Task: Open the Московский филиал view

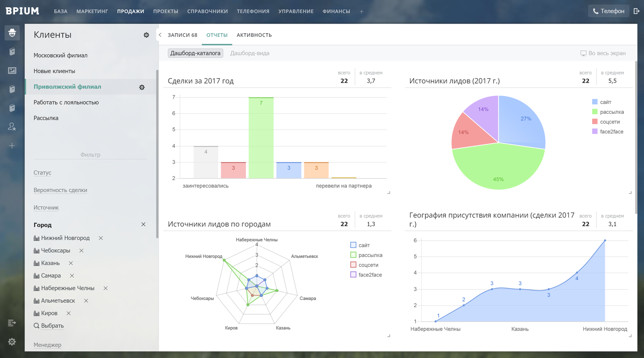Action: 60,55
